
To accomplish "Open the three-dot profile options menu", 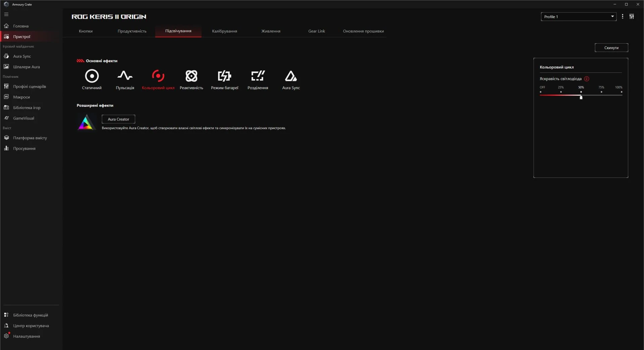I will (623, 16).
